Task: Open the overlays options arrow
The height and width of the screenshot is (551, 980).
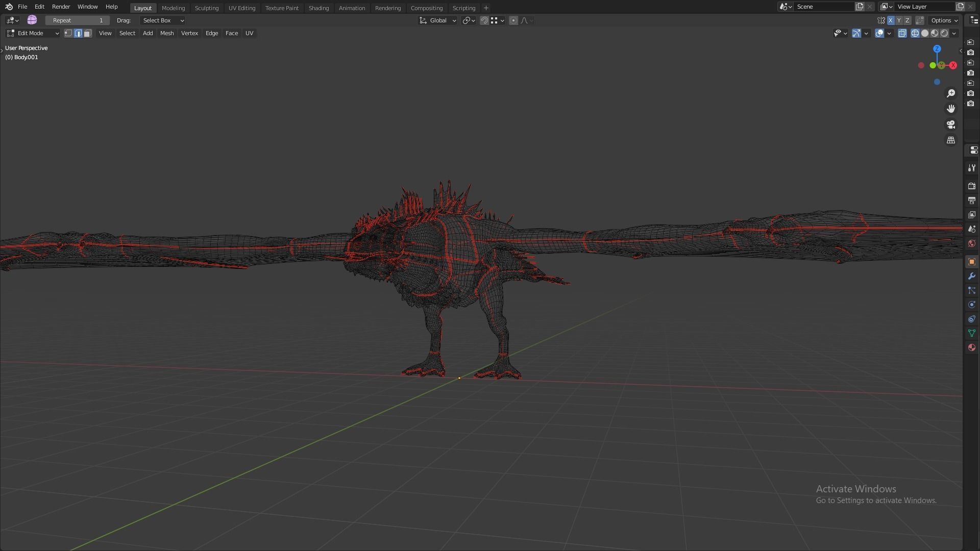Action: click(889, 33)
